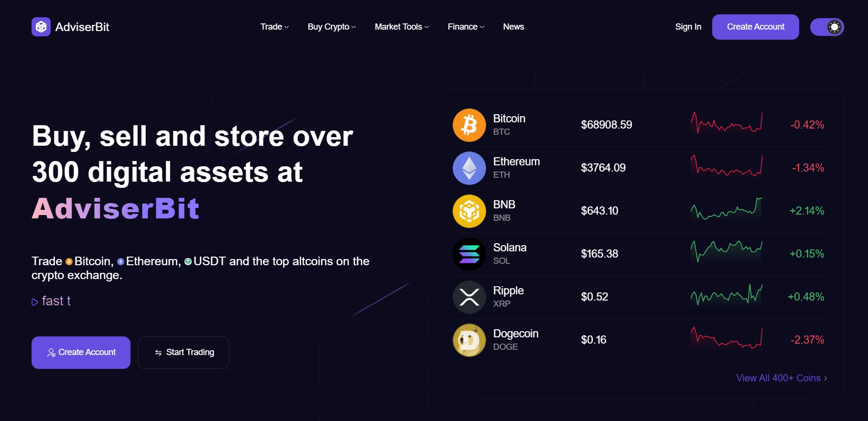This screenshot has height=421, width=868.
Task: Toggle the light/dark theme switch
Action: [x=827, y=27]
